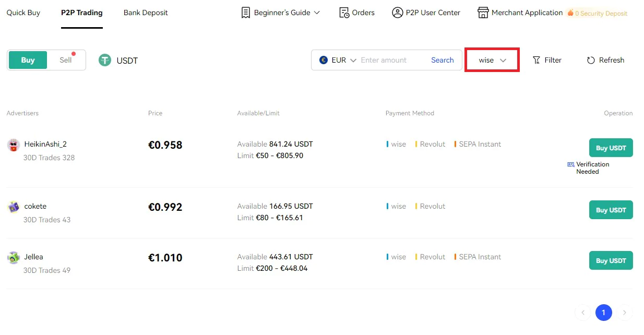
Task: Click the 0 Security Deposit badge
Action: [598, 13]
